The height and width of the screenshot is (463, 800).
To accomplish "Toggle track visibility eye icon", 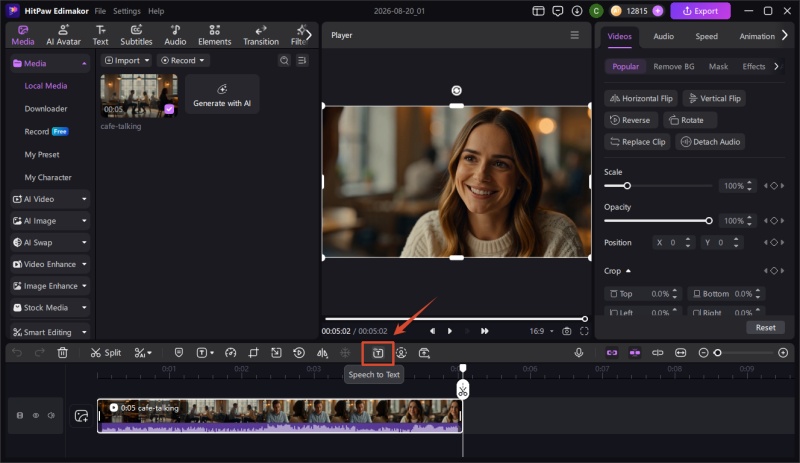I will (x=36, y=416).
